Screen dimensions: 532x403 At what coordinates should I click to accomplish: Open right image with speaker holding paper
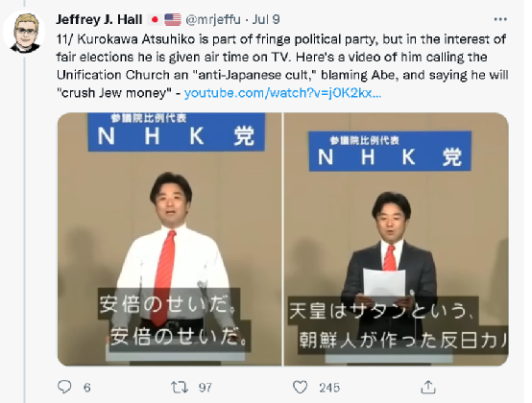click(x=396, y=239)
